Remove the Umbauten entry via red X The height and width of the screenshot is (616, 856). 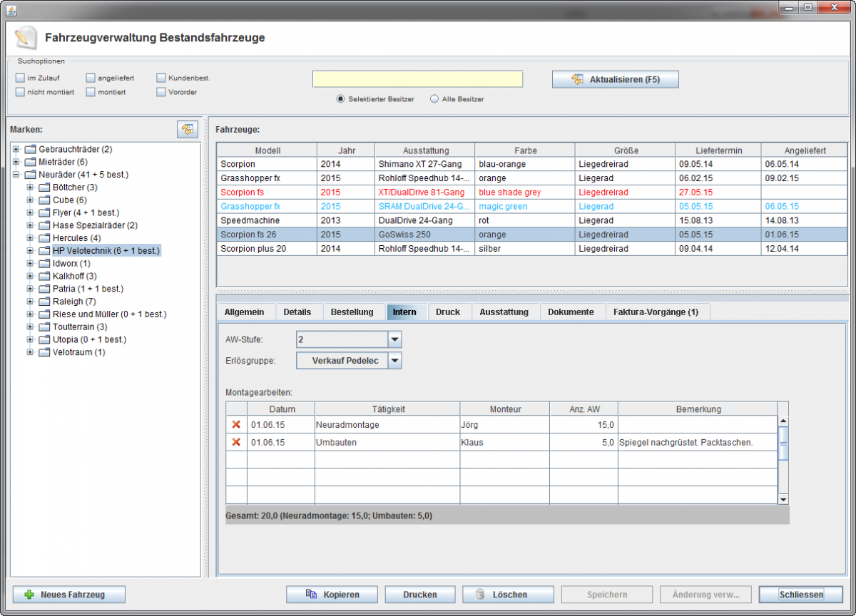click(236, 443)
